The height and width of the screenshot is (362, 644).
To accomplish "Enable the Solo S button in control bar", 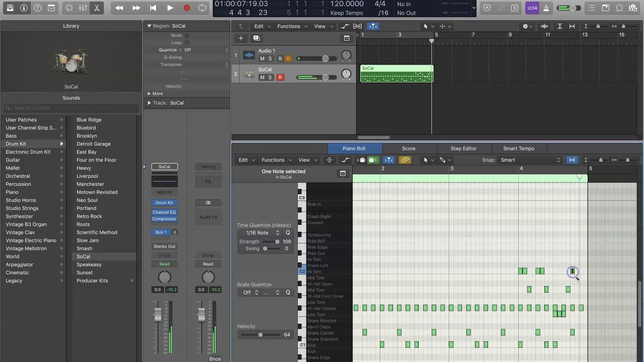I will pos(514,8).
